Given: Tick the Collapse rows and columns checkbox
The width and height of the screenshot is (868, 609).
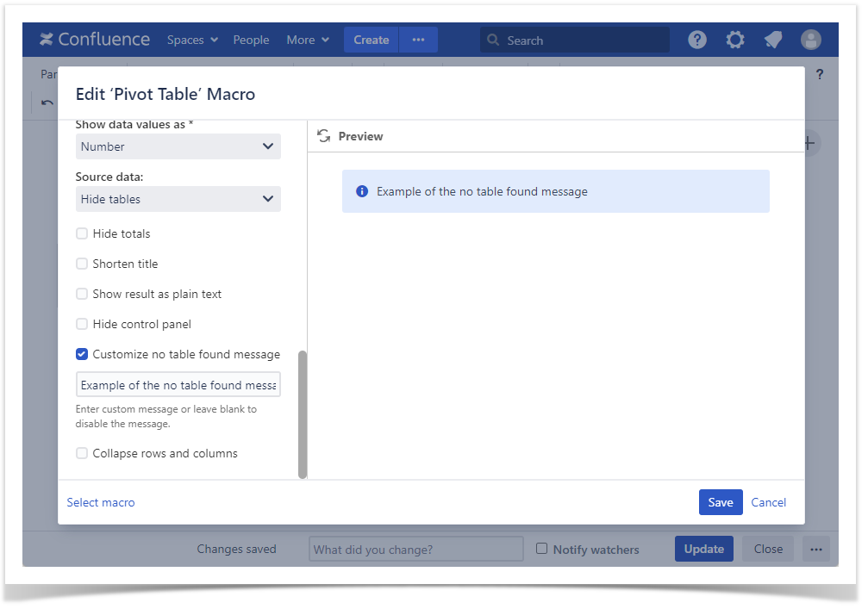Looking at the screenshot, I should 82,453.
